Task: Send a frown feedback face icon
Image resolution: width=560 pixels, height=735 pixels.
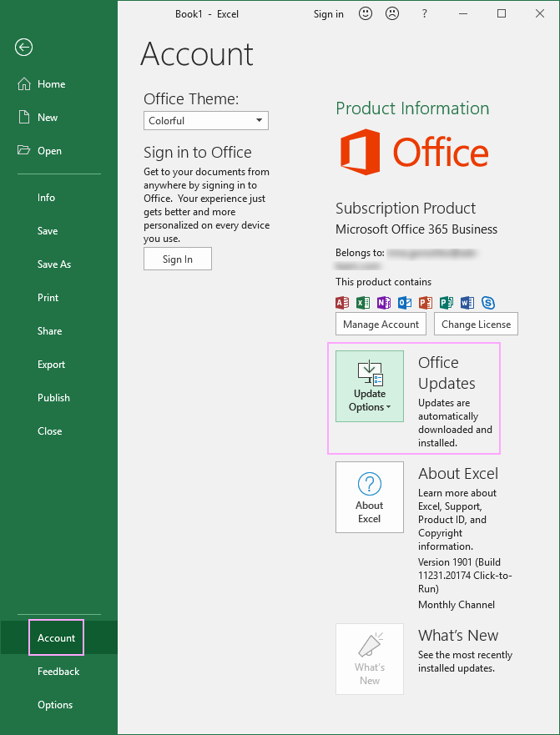Action: [392, 13]
